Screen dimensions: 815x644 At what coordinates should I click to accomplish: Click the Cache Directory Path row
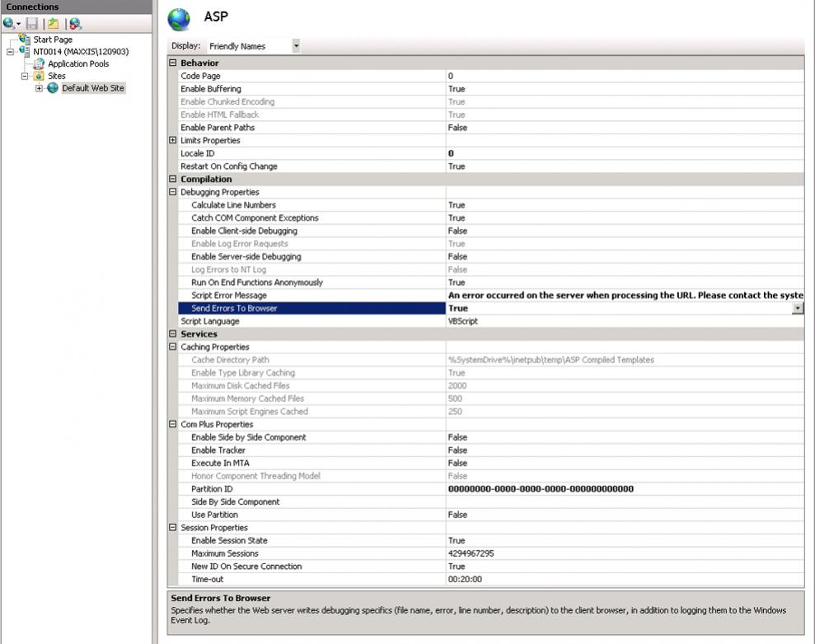(x=490, y=359)
